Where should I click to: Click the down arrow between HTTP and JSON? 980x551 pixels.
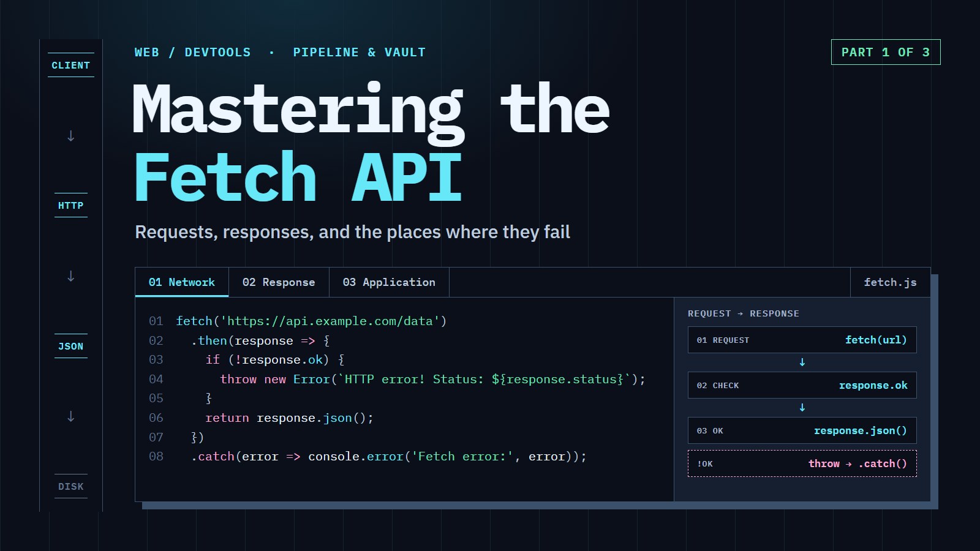pyautogui.click(x=71, y=276)
